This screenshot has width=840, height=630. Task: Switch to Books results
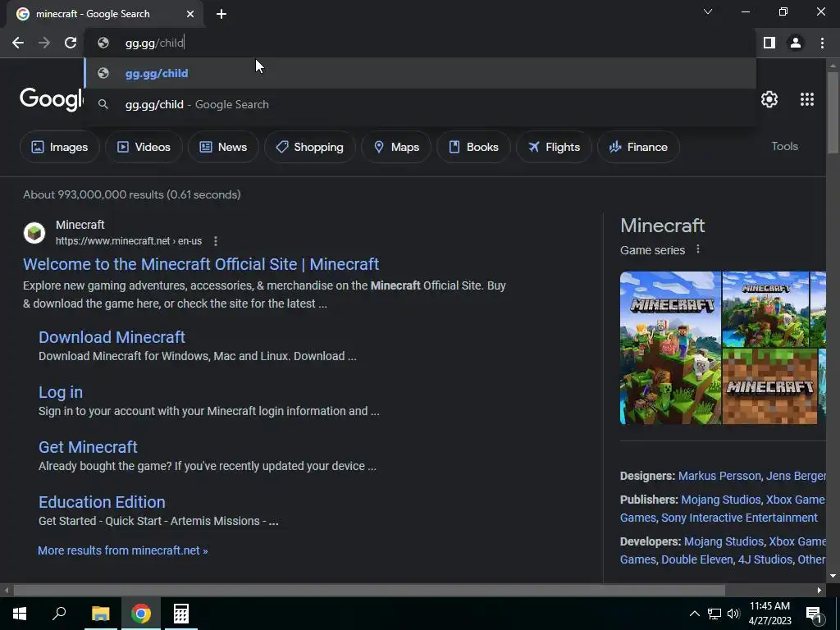pyautogui.click(x=473, y=147)
